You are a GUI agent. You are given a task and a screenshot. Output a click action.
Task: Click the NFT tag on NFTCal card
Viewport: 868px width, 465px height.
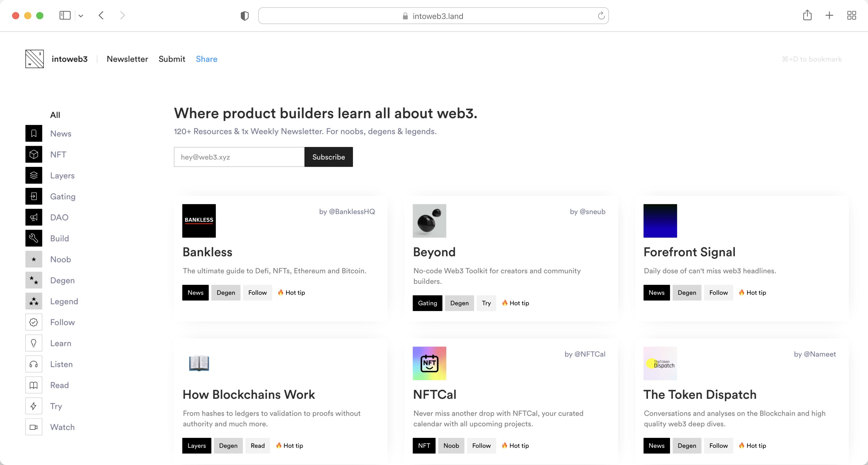(x=424, y=445)
